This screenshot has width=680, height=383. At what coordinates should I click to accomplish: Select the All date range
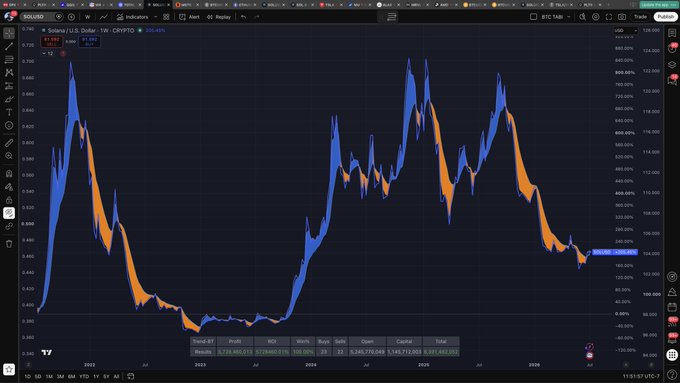[116, 376]
